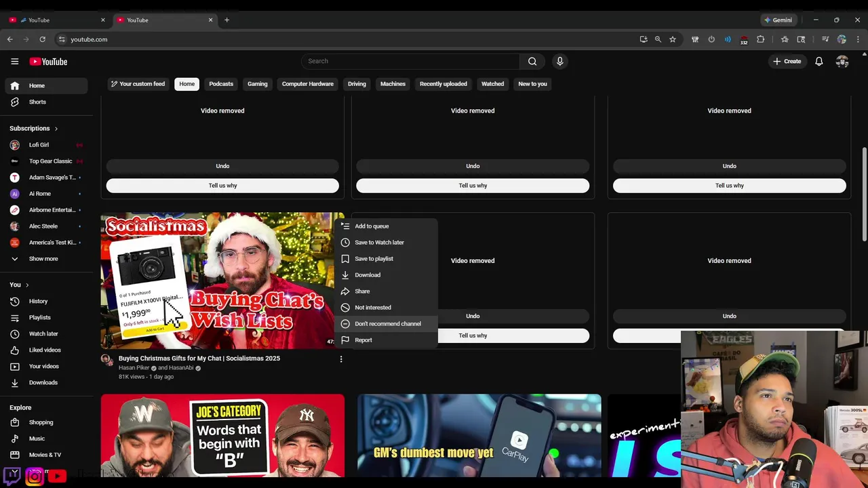Click the search magnifier button
Viewport: 868px width, 488px height.
pyautogui.click(x=532, y=61)
